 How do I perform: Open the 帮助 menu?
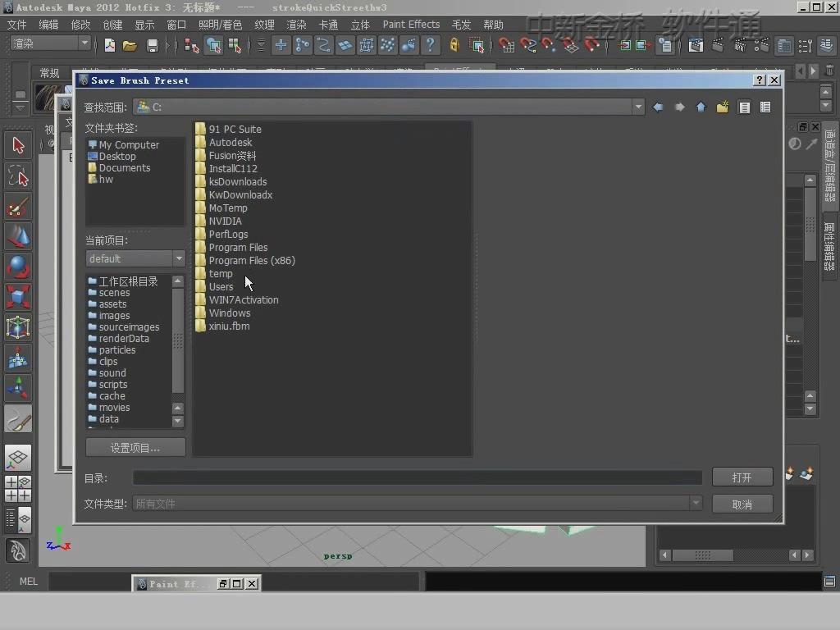coord(493,25)
